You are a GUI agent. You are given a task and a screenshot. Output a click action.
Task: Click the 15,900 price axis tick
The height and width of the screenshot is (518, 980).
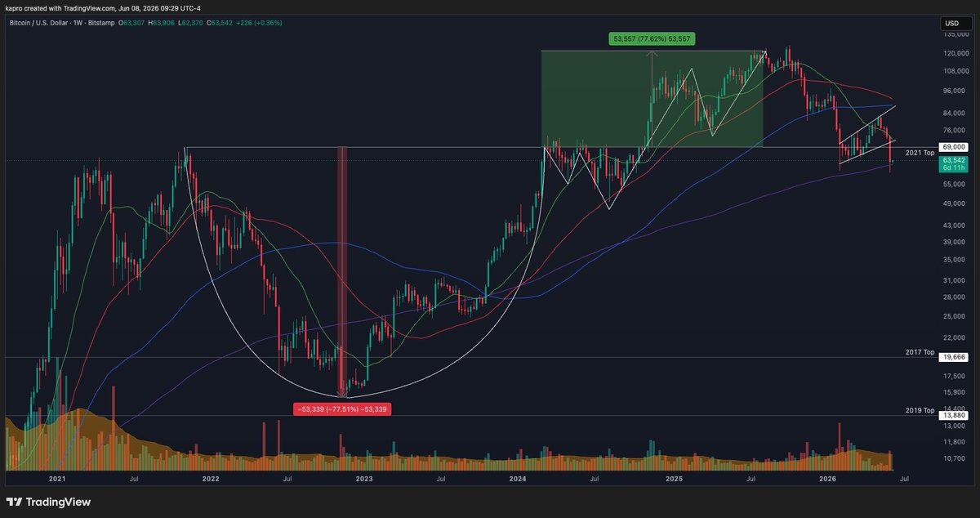click(954, 392)
